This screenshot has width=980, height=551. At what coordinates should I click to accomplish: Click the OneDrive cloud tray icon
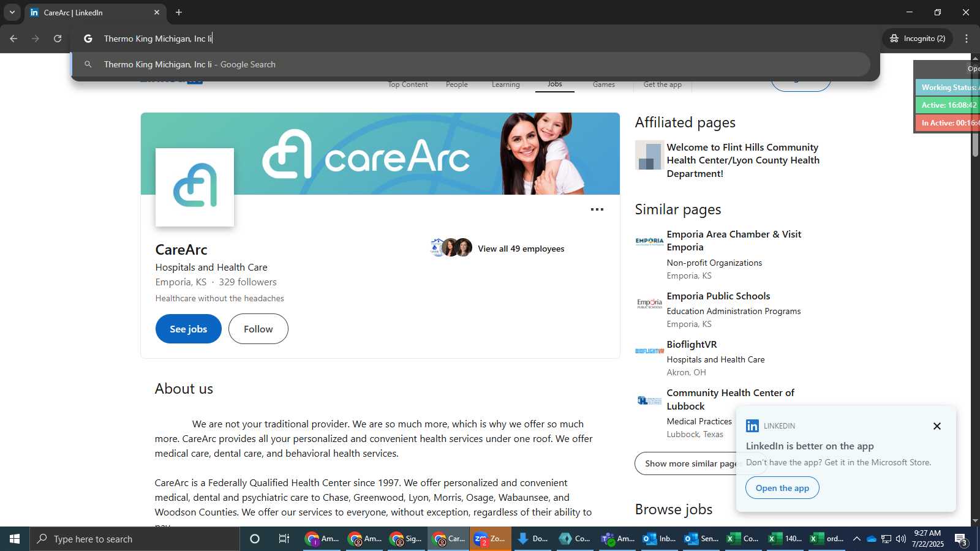click(872, 539)
